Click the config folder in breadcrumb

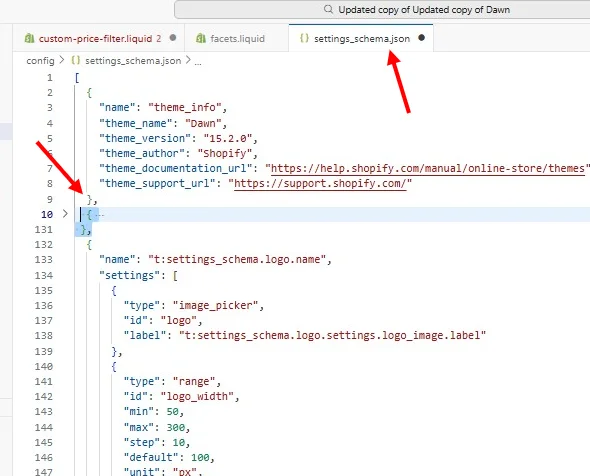40,61
